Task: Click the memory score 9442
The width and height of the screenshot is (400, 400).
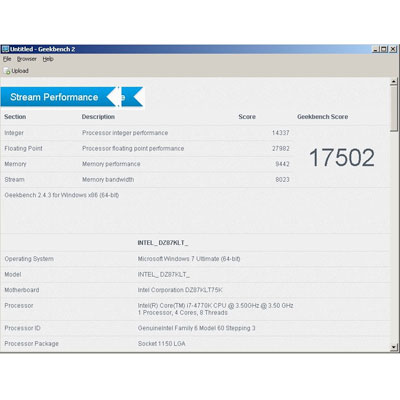Action: coord(282,164)
